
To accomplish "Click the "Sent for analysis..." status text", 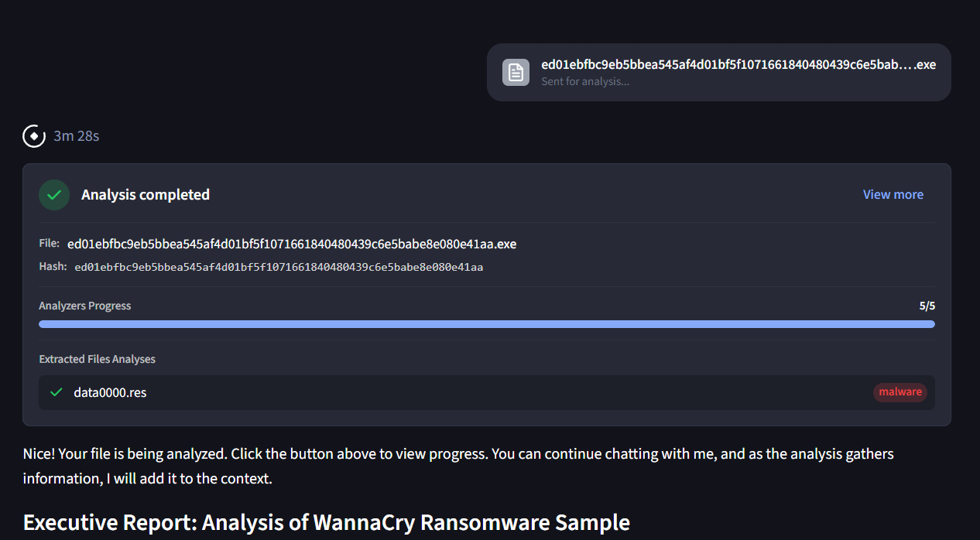I will tap(585, 81).
